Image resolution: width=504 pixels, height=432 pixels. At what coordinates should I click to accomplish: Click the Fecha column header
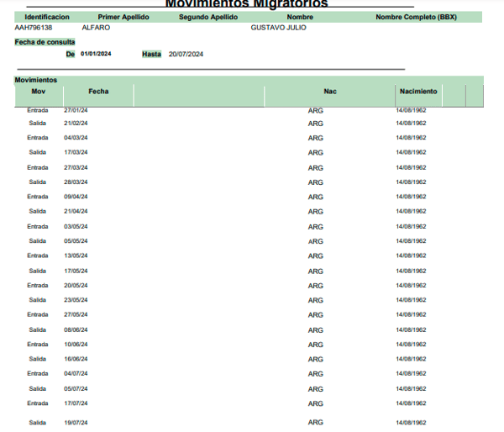point(98,92)
